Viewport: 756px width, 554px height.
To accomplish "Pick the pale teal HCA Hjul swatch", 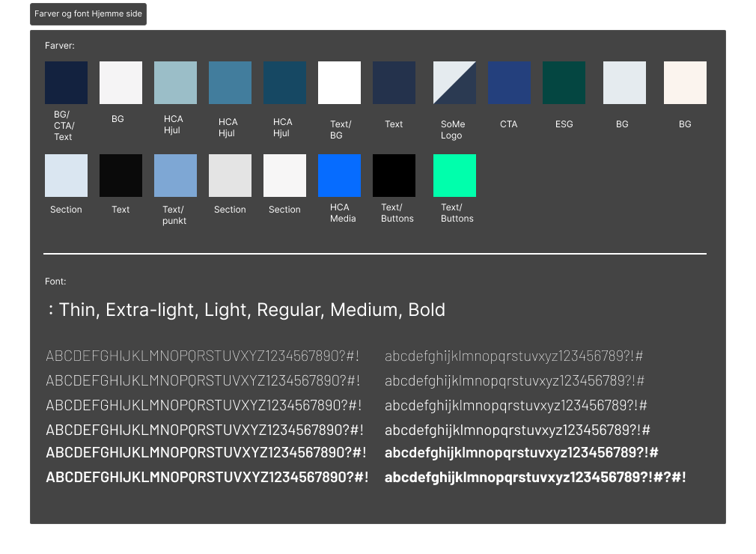I will (x=175, y=82).
